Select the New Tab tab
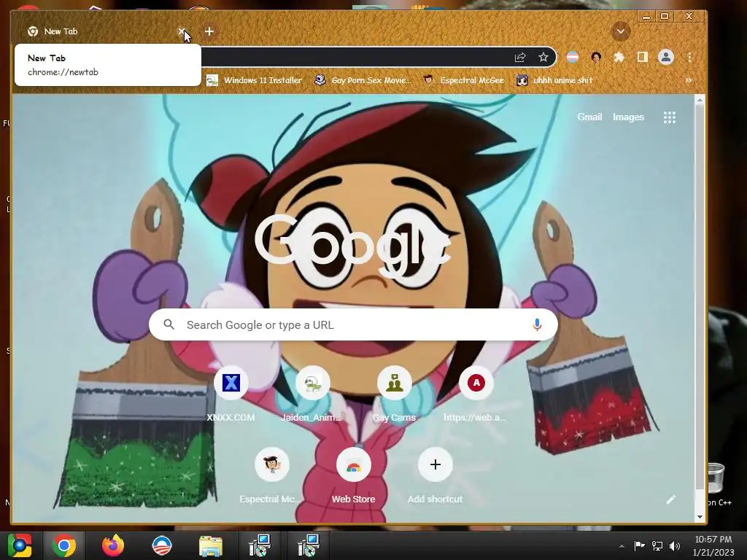 pos(102,31)
